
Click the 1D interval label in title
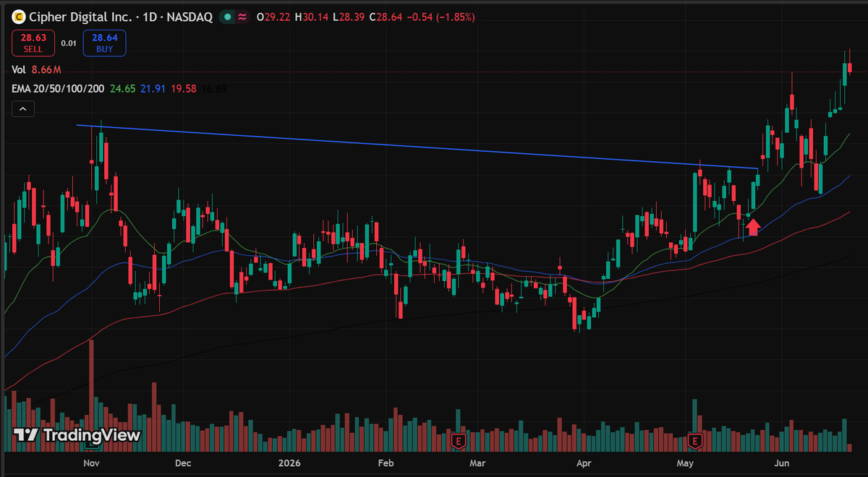tap(148, 16)
